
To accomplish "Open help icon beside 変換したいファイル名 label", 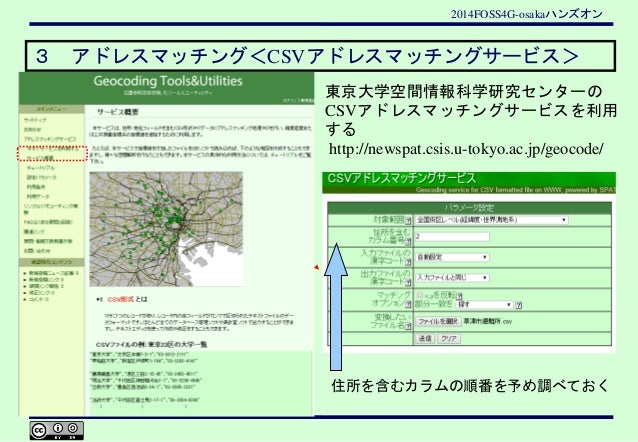I will pos(408,326).
